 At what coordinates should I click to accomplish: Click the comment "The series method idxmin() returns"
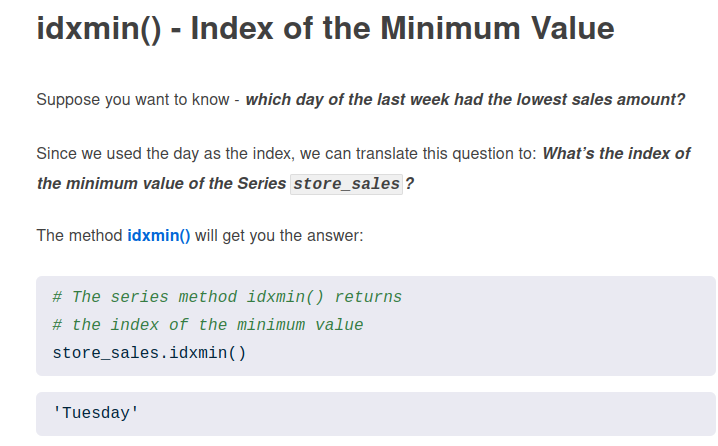click(226, 297)
